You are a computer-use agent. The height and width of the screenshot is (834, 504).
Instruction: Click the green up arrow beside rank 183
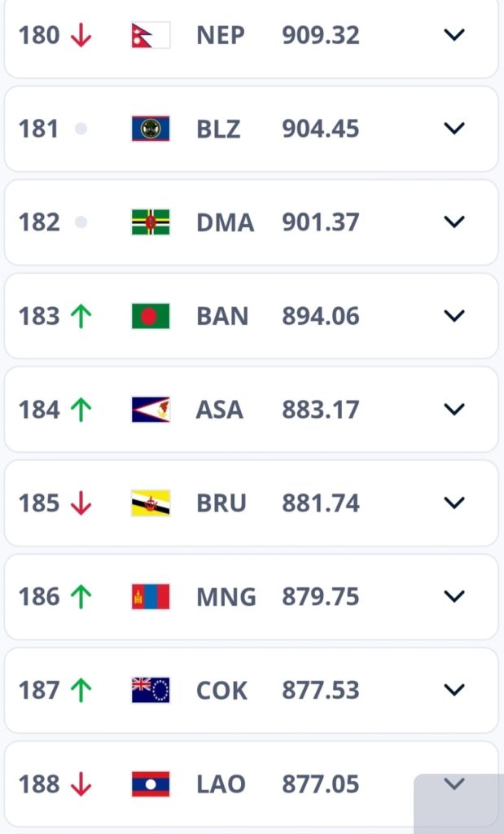click(x=81, y=317)
